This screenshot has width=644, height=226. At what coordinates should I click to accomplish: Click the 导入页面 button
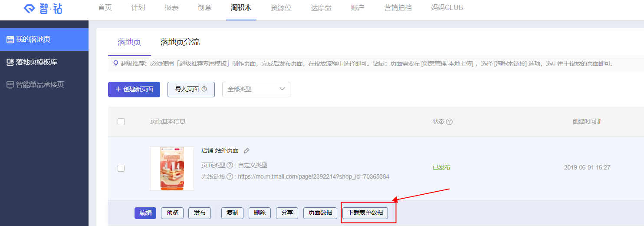(x=191, y=89)
